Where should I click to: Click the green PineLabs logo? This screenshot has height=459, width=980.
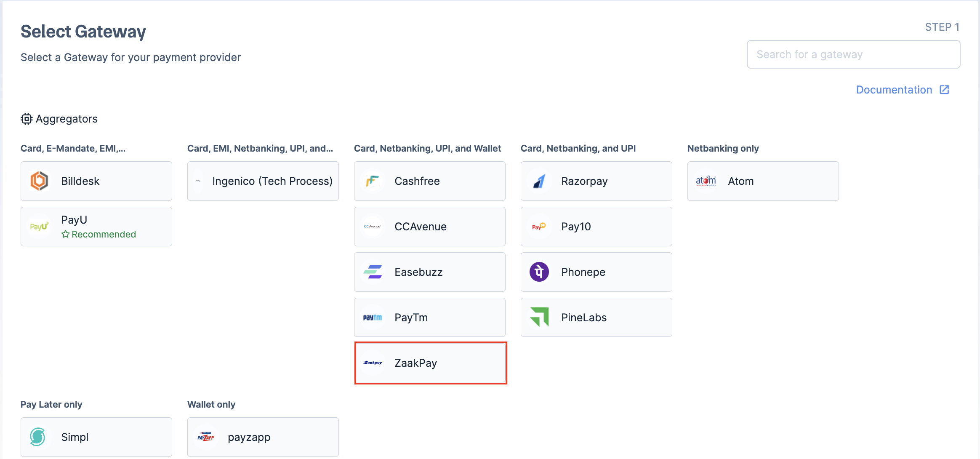[539, 317]
